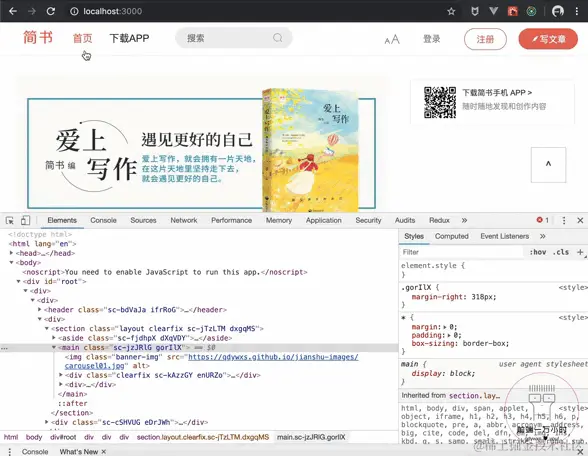Viewport: 588px width, 456px height.
Task: Open the red extension icon in the toolbar
Action: pyautogui.click(x=513, y=11)
